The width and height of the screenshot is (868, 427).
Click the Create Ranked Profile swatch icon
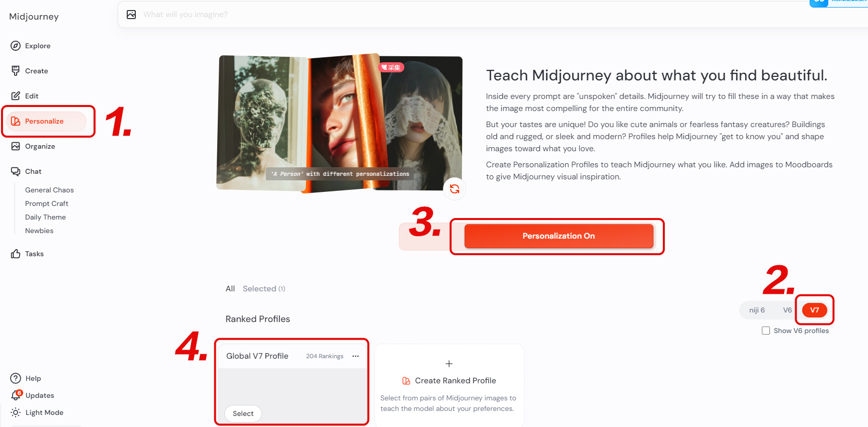(406, 381)
